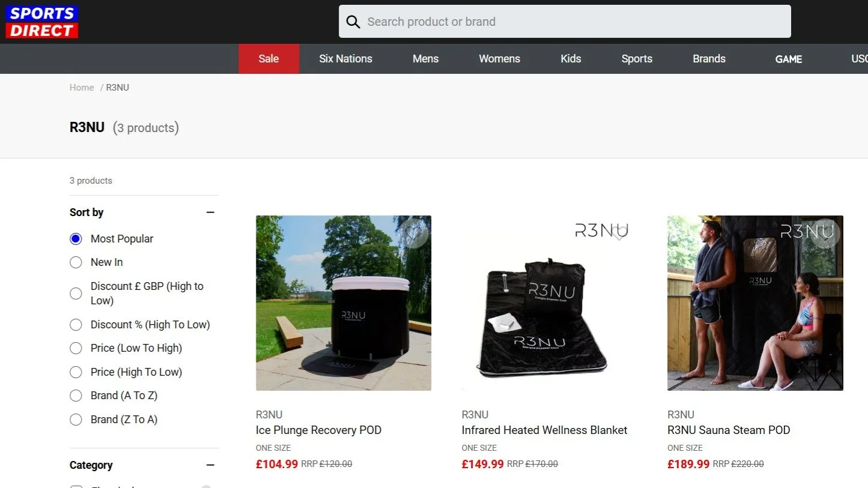Browse the Brands menu
The image size is (868, 488).
tap(709, 58)
